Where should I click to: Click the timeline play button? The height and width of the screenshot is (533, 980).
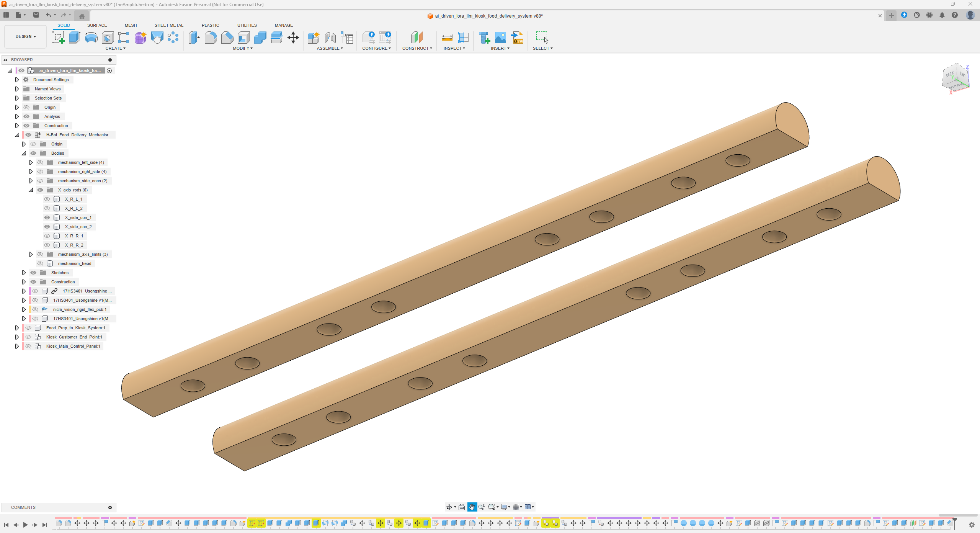(25, 525)
